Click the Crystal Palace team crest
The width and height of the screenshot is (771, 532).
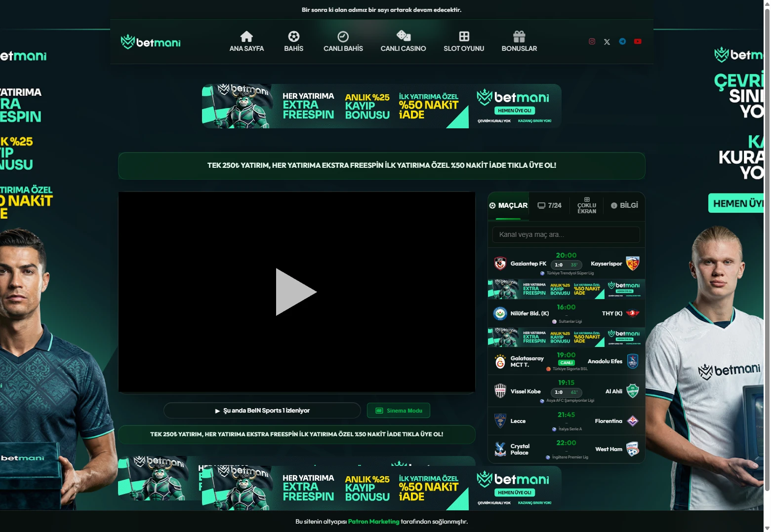click(500, 449)
